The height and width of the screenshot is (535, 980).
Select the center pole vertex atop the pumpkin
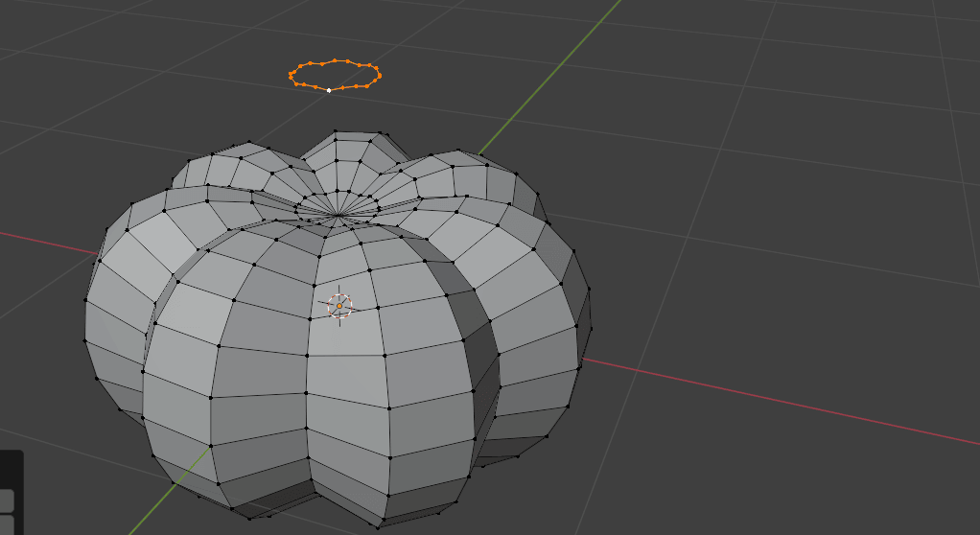click(x=335, y=217)
